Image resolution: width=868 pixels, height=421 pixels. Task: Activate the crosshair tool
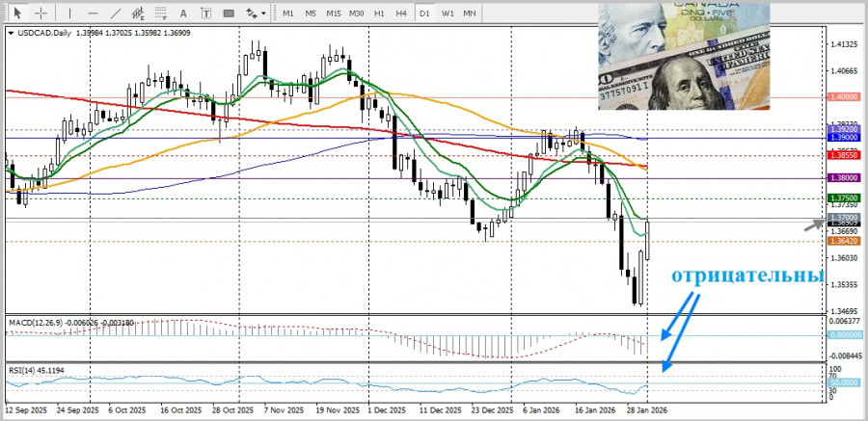(x=40, y=13)
